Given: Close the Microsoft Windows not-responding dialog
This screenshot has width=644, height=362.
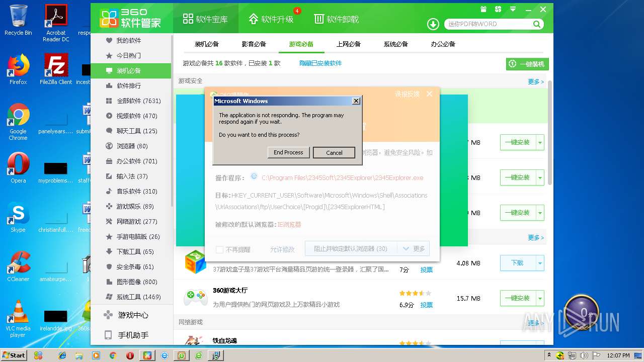Looking at the screenshot, I should 356,101.
